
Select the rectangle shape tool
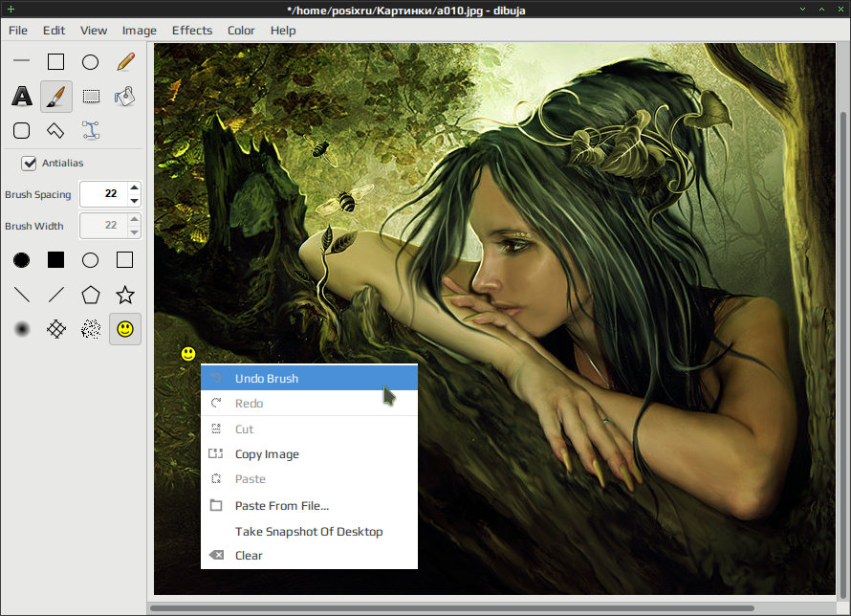[55, 61]
